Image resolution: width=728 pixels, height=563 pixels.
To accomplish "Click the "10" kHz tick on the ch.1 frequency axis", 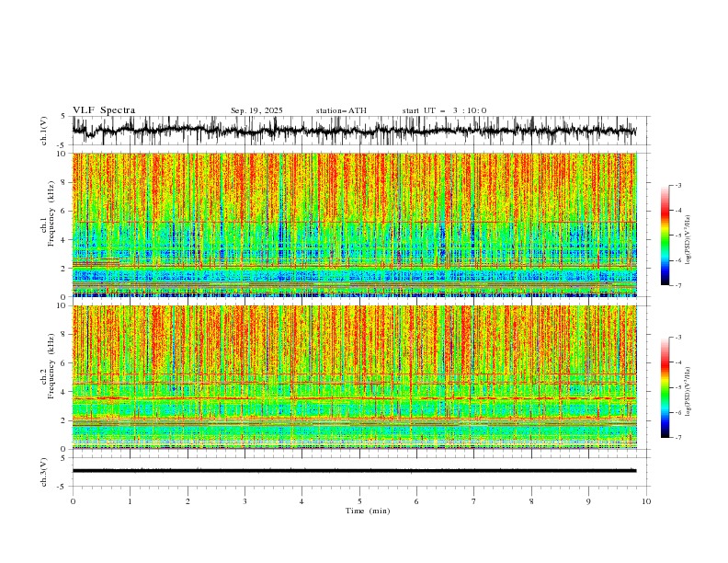I will [63, 154].
